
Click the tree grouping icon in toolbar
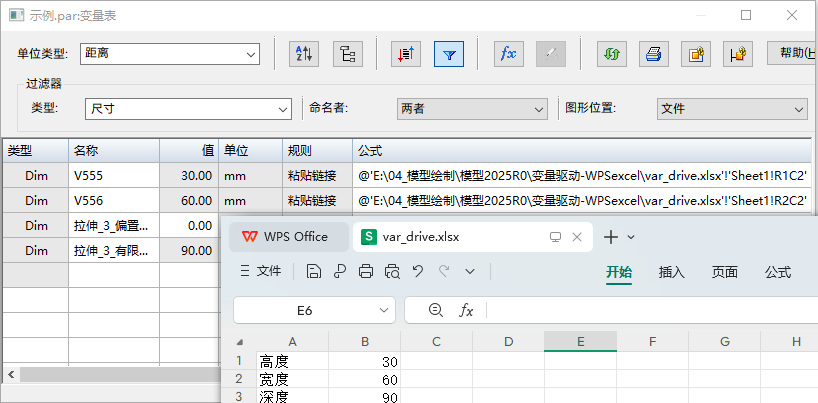(348, 53)
